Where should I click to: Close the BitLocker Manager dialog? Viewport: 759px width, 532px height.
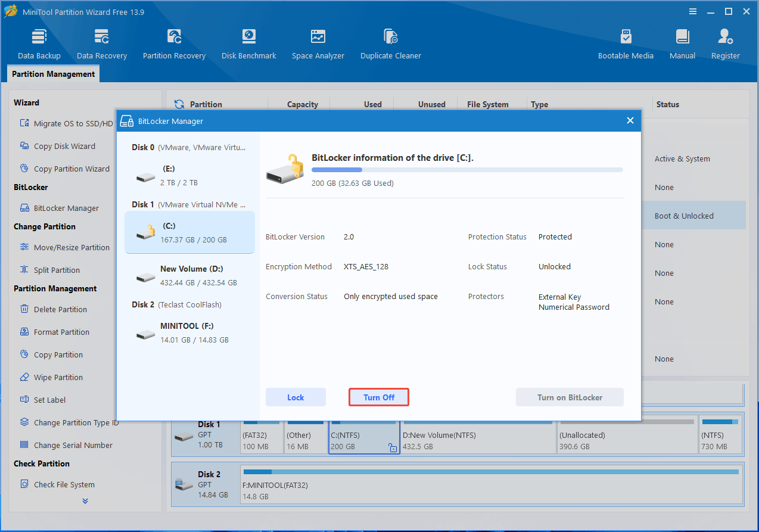pyautogui.click(x=630, y=120)
